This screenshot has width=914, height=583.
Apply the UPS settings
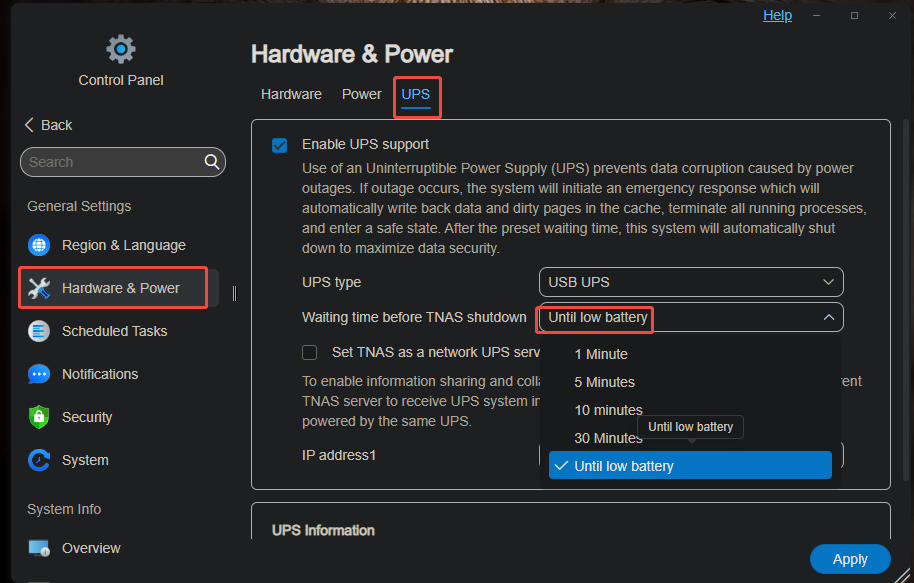tap(850, 559)
